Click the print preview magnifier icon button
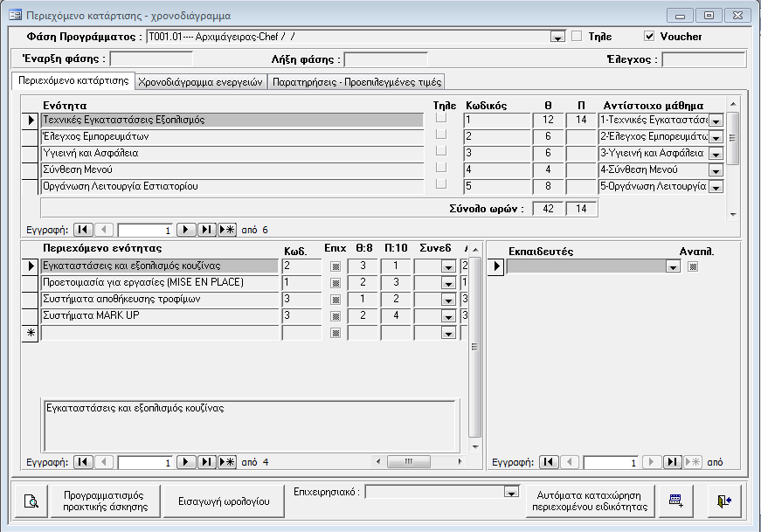Image resolution: width=761 pixels, height=532 pixels. coord(31,501)
